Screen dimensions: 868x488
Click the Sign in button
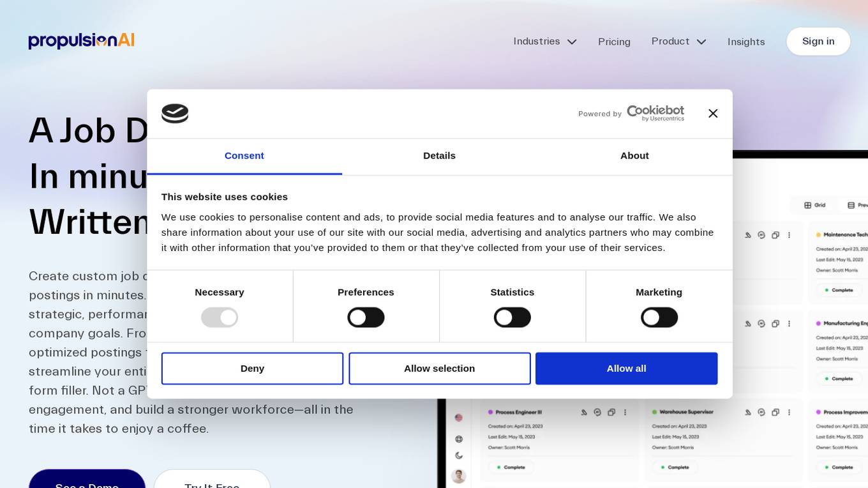[x=818, y=42]
